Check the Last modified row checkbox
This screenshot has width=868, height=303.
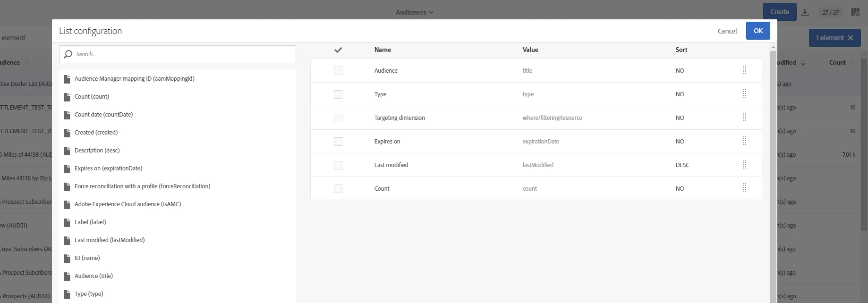click(x=338, y=165)
